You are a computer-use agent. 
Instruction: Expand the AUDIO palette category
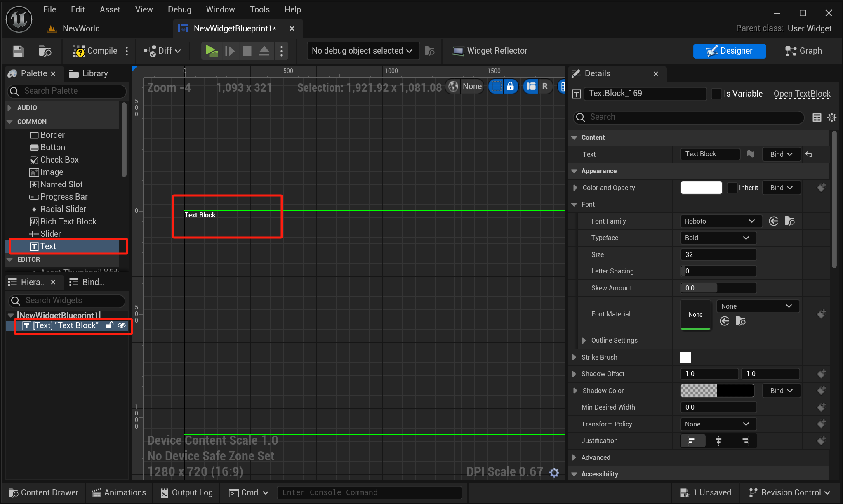tap(10, 108)
